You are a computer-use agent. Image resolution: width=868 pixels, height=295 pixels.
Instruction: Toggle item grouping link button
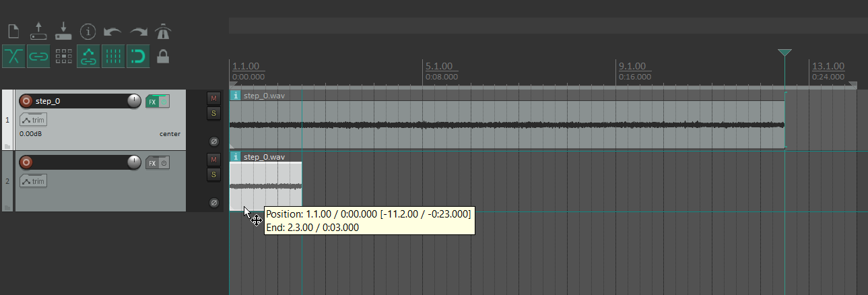click(x=38, y=56)
